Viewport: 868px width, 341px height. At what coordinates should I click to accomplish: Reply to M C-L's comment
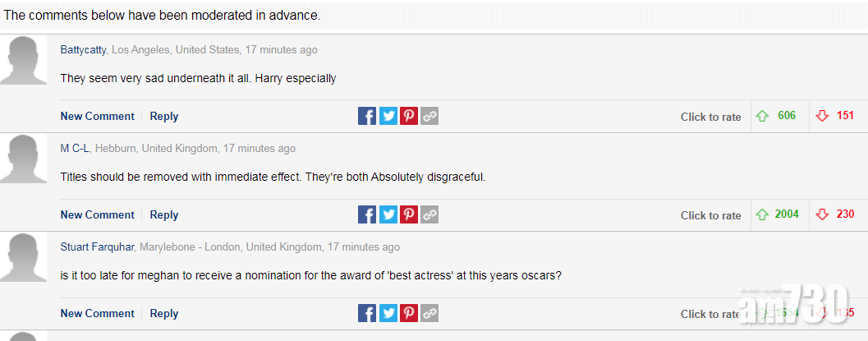click(x=164, y=214)
